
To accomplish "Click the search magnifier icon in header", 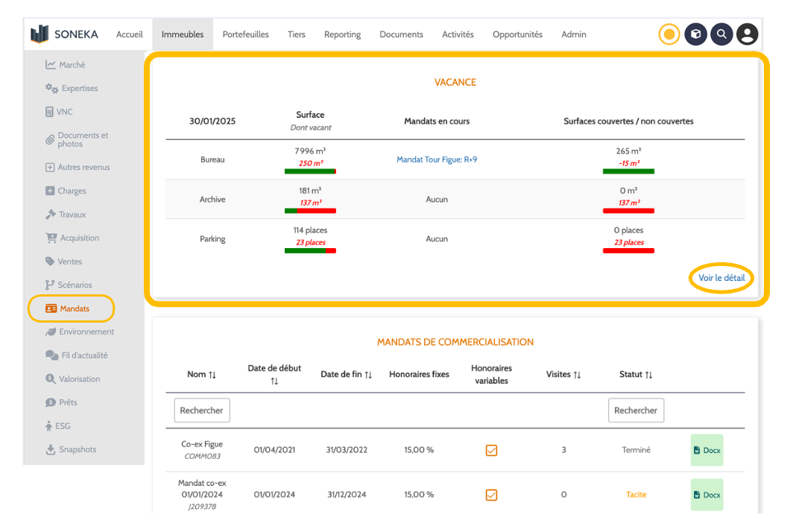I will [x=721, y=34].
